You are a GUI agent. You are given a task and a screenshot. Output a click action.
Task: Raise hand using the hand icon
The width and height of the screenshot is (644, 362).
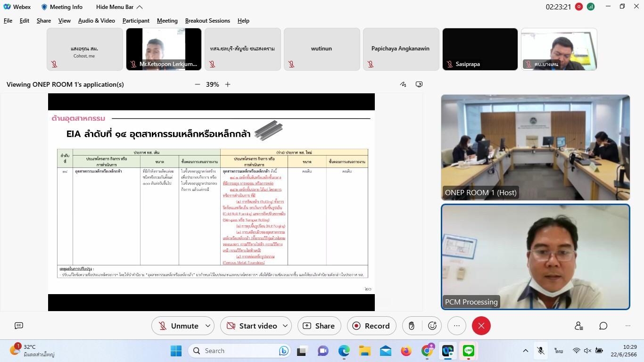point(412,326)
